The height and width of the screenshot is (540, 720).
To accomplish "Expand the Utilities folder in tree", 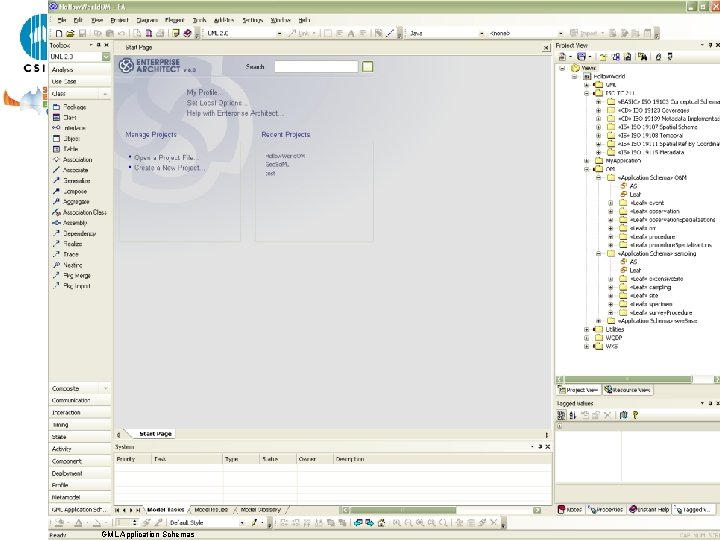I will [586, 329].
